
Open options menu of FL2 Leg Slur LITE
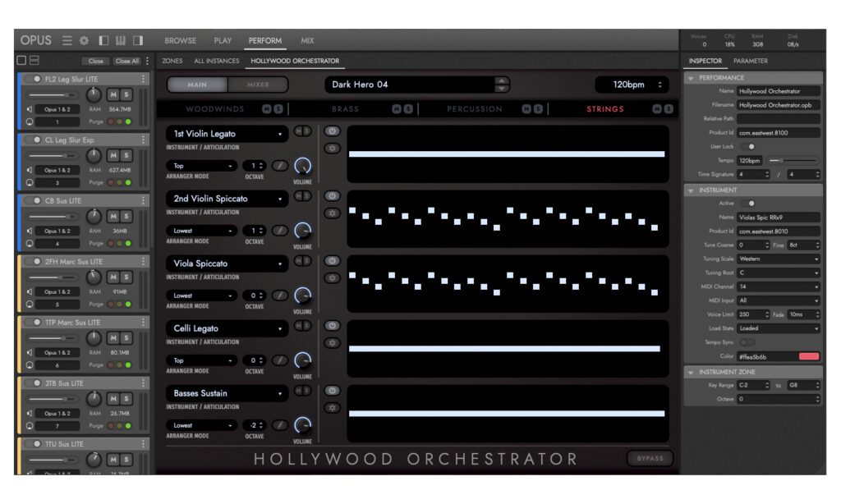tap(143, 79)
